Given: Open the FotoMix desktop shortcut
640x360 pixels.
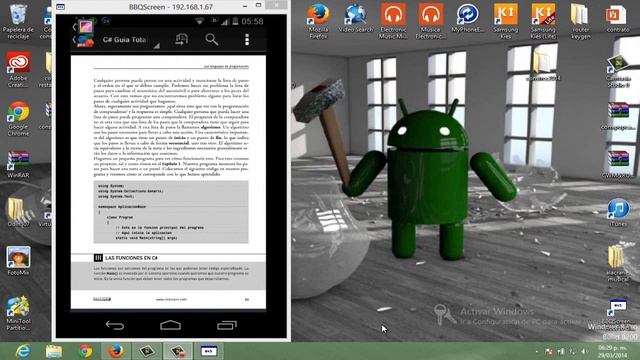Looking at the screenshot, I should (x=18, y=260).
